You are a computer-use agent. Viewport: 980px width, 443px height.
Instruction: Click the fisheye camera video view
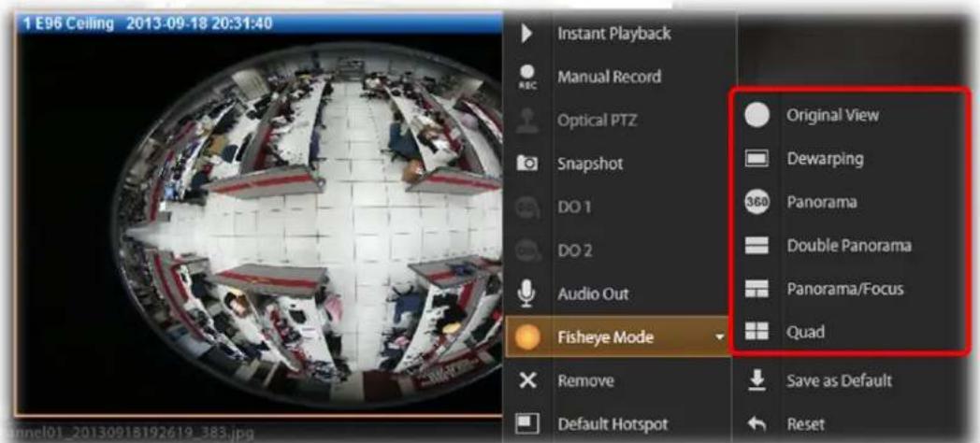(261, 223)
